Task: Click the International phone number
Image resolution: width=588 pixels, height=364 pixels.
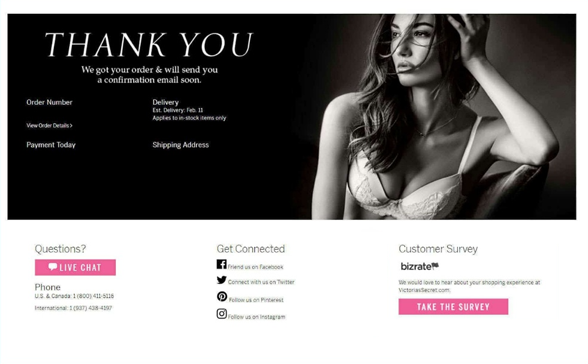Action: coord(91,308)
